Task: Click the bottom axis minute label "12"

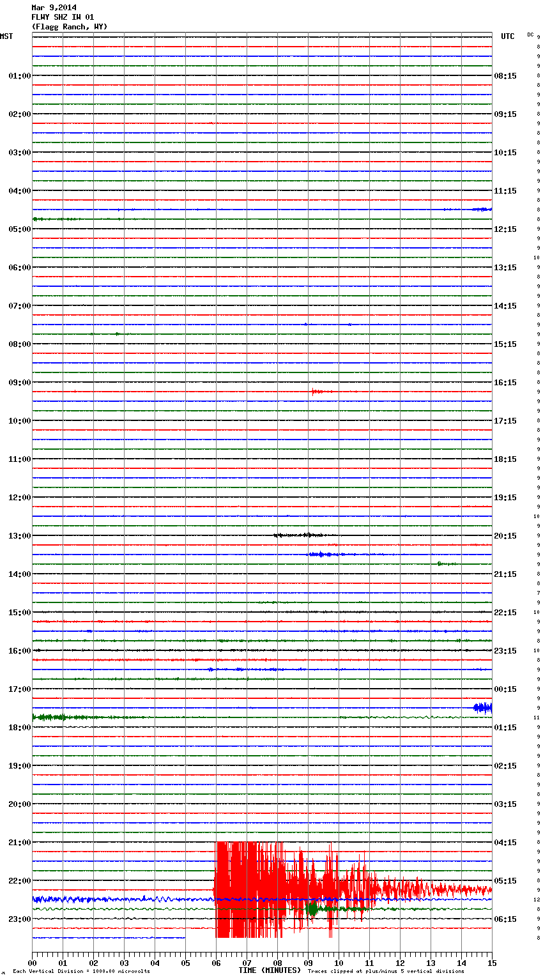Action: [x=400, y=963]
